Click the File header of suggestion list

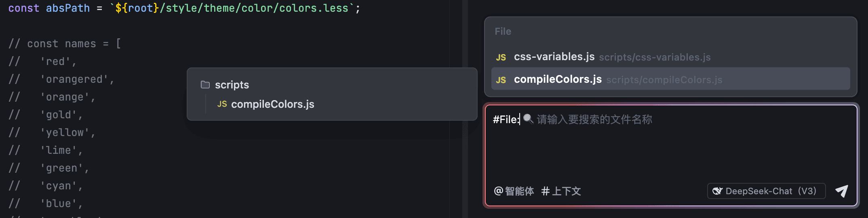pos(503,31)
